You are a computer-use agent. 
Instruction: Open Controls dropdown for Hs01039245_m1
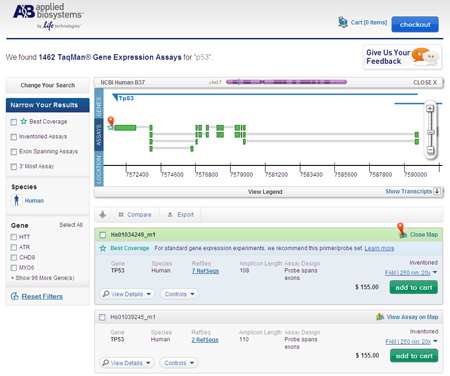click(179, 363)
